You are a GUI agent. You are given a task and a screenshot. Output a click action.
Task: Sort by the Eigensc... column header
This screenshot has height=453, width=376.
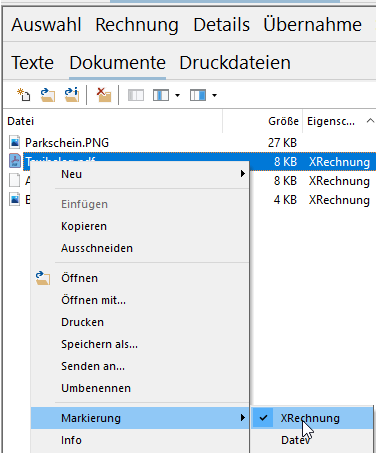pos(339,121)
